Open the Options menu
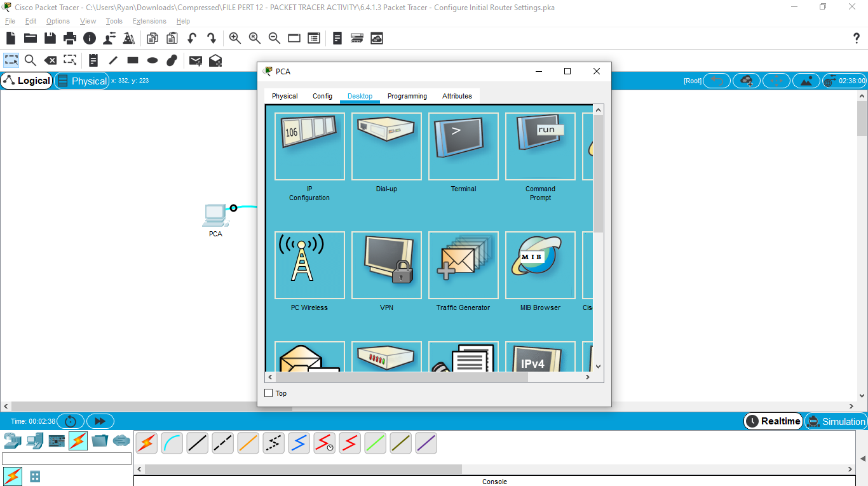 [x=58, y=21]
